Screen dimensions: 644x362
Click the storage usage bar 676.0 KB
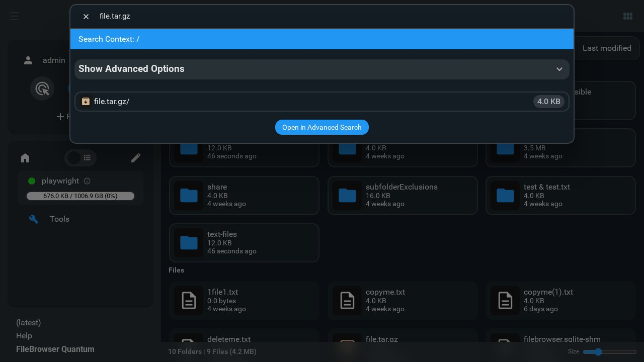pyautogui.click(x=80, y=196)
